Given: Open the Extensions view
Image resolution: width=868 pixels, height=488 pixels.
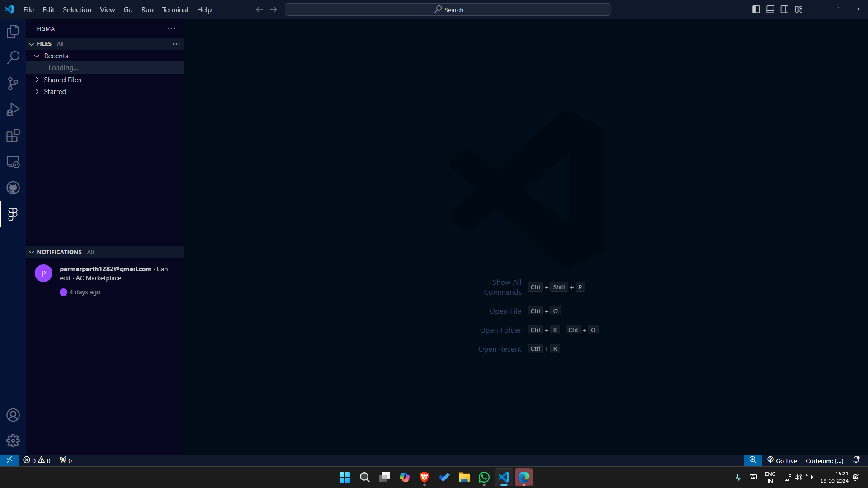Looking at the screenshot, I should [13, 136].
